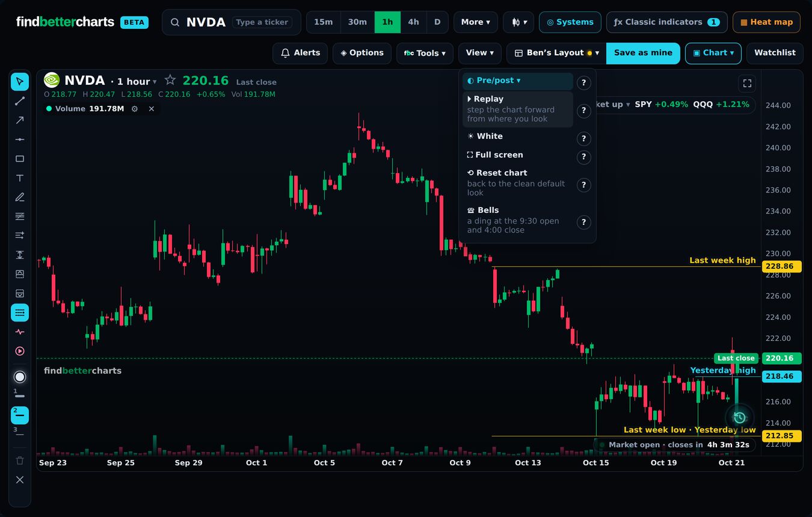Select the cursor pointer tool
Image resolution: width=812 pixels, height=517 pixels.
20,82
